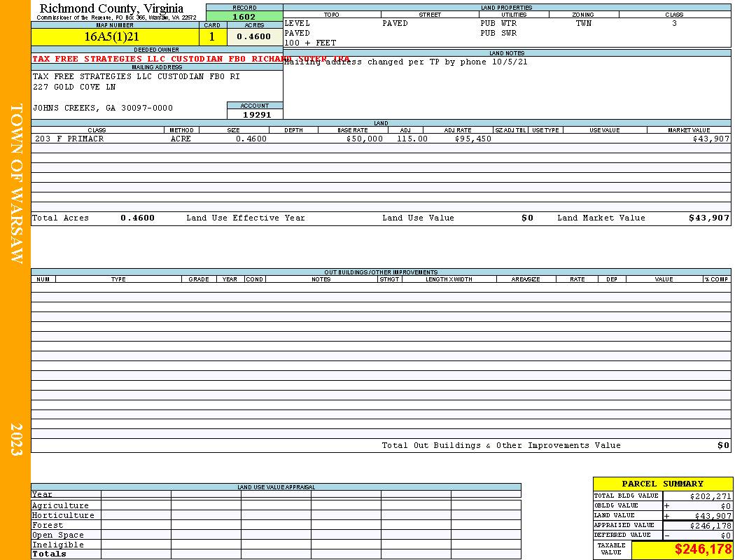This screenshot has height=560, width=735.
Task: Select the adjusted rate $95,450
Action: point(473,139)
